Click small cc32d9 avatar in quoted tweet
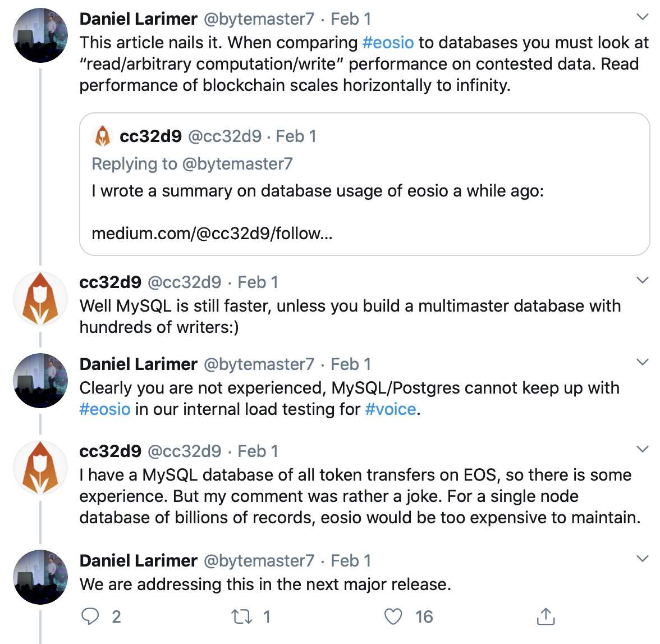 pyautogui.click(x=103, y=136)
